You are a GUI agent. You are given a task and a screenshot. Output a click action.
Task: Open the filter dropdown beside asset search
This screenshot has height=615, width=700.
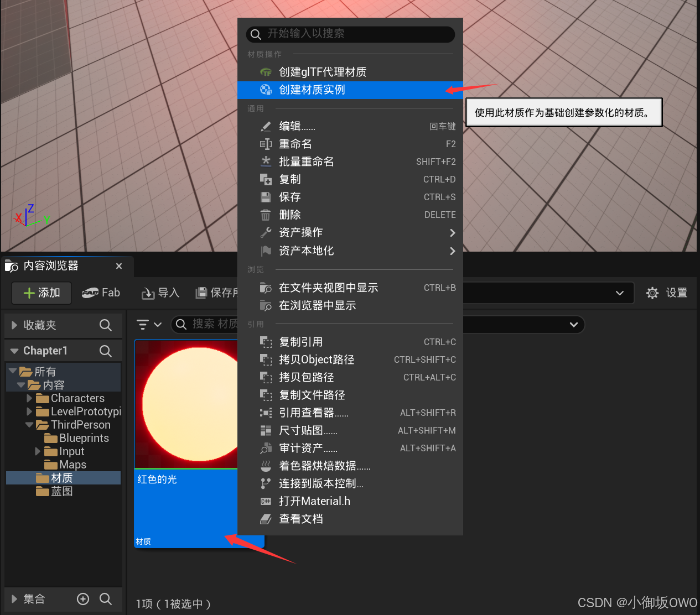149,325
